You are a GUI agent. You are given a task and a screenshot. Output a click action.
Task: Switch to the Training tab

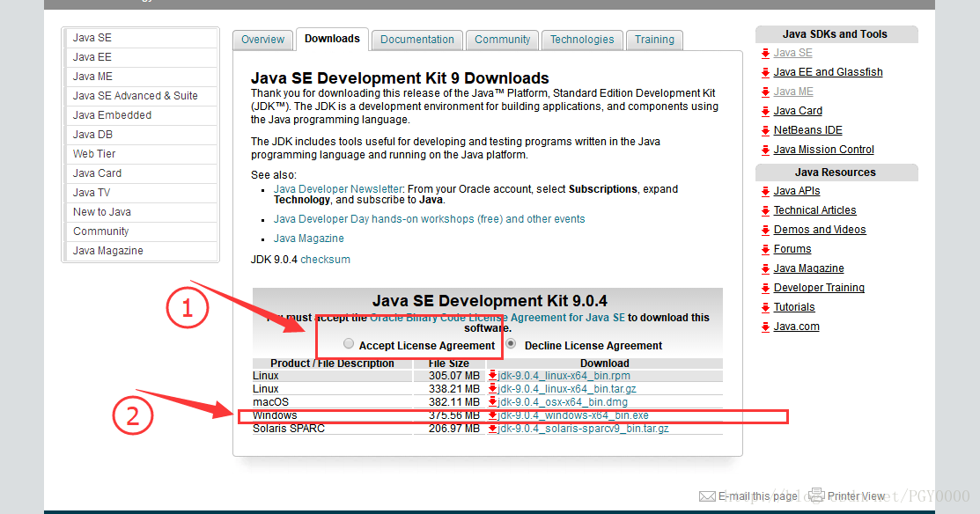coord(654,40)
